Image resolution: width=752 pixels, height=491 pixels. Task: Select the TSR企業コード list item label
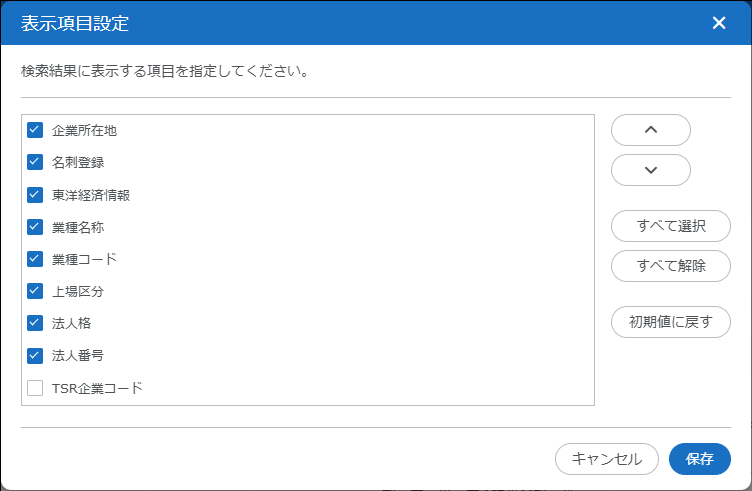click(97, 388)
